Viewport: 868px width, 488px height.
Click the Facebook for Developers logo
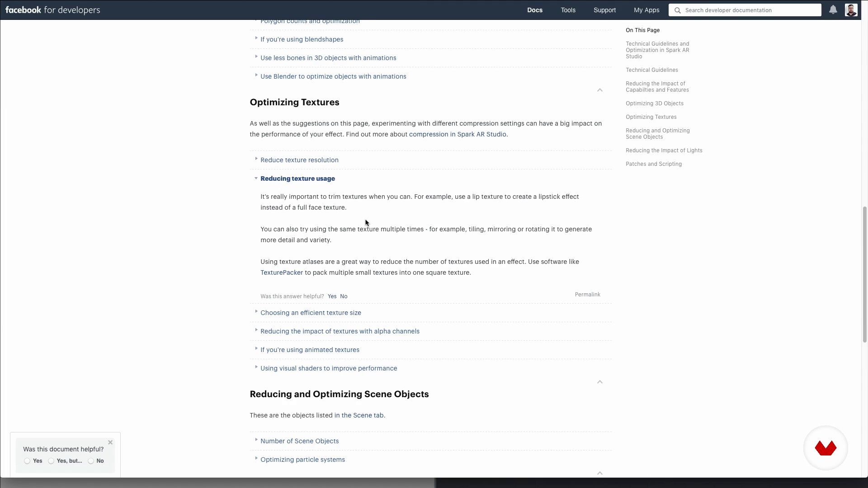pyautogui.click(x=52, y=10)
